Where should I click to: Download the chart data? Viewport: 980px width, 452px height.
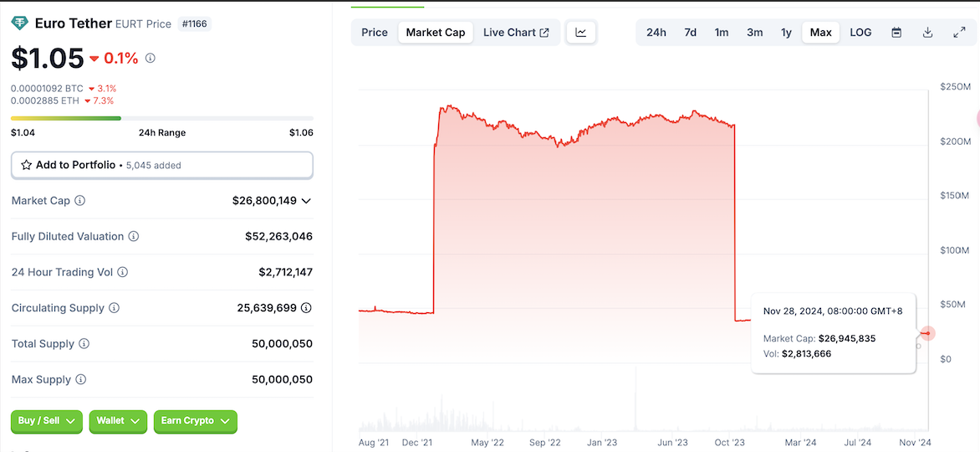(927, 33)
